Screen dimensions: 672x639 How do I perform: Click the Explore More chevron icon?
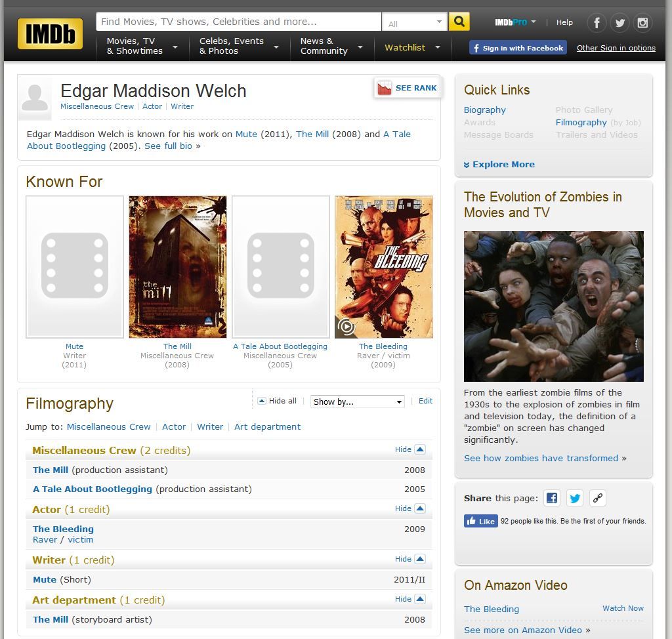pyautogui.click(x=467, y=165)
